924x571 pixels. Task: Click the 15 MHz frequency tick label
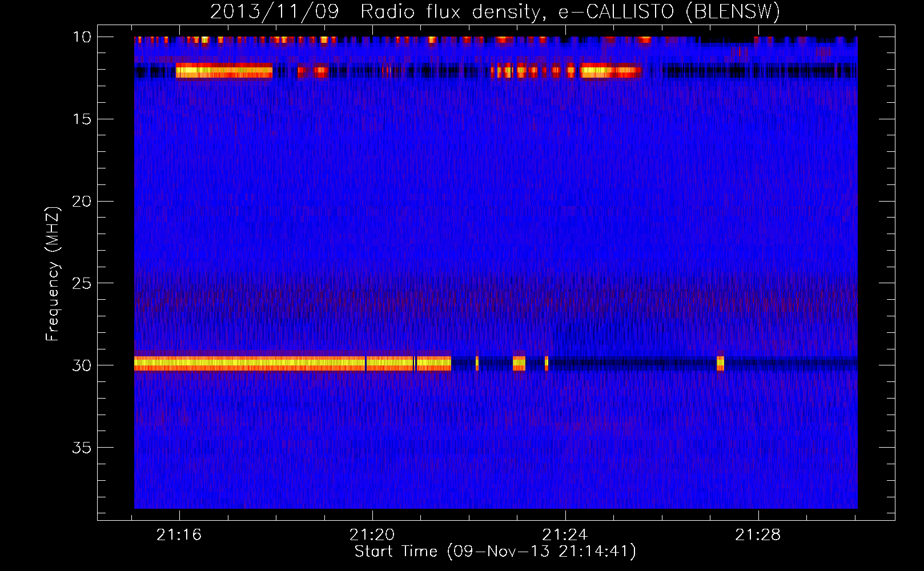[x=82, y=119]
